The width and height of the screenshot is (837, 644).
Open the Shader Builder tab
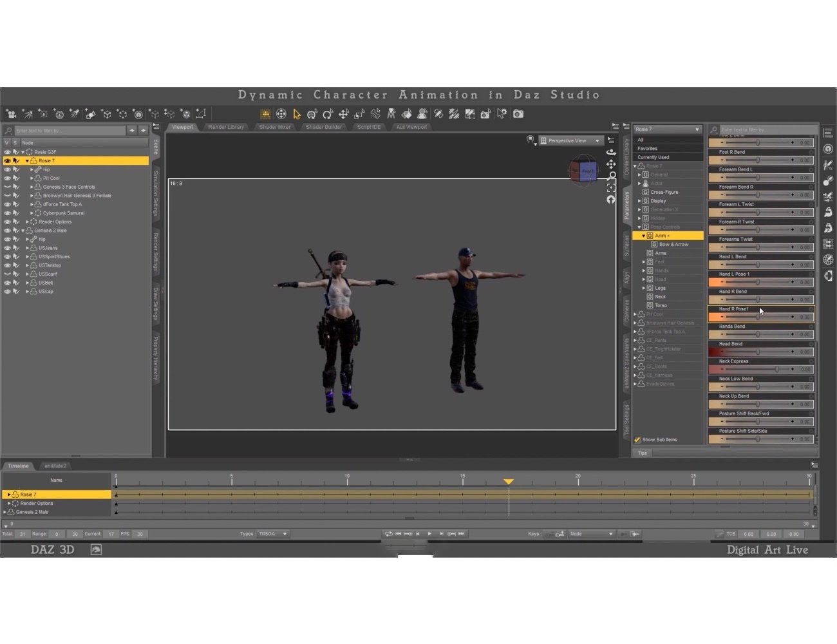324,127
